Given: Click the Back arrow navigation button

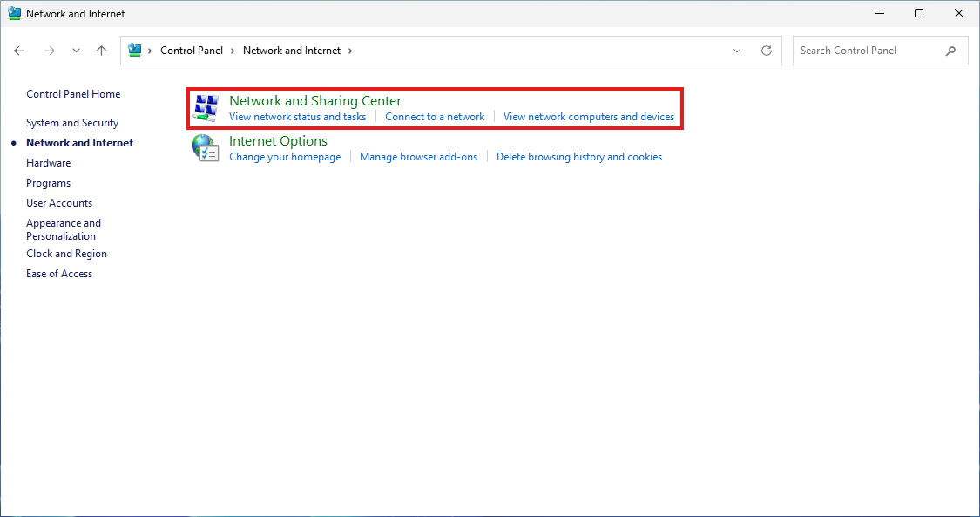Looking at the screenshot, I should click(x=19, y=51).
